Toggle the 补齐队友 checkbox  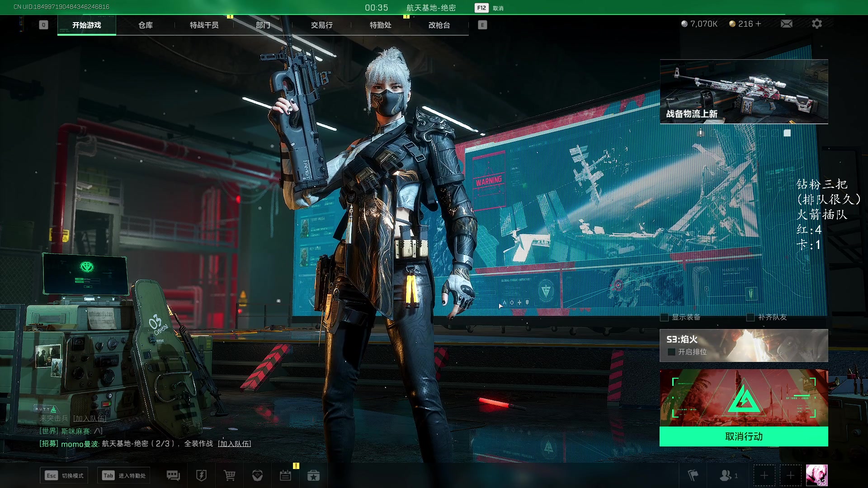(750, 317)
